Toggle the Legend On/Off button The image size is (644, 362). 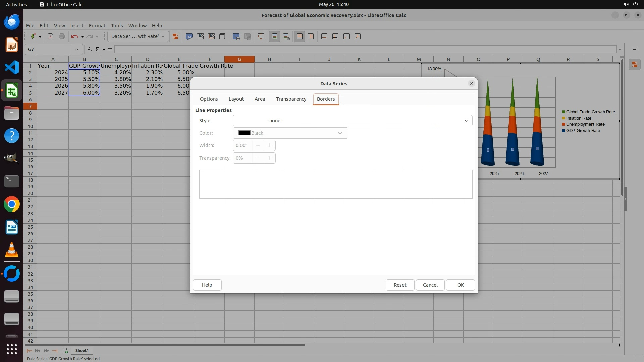(275, 36)
